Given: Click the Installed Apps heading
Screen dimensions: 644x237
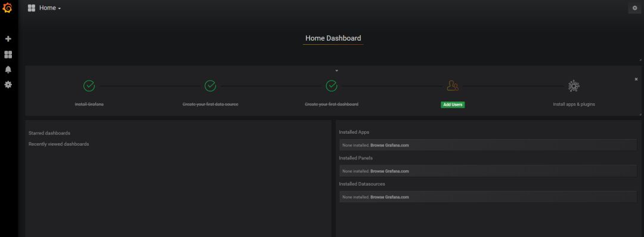Looking at the screenshot, I should pos(354,132).
